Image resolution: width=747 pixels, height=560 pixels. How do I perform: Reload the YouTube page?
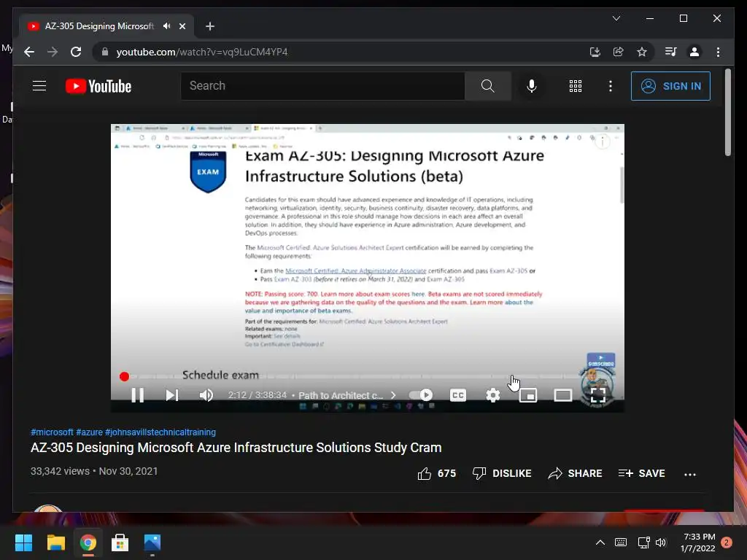tap(76, 52)
